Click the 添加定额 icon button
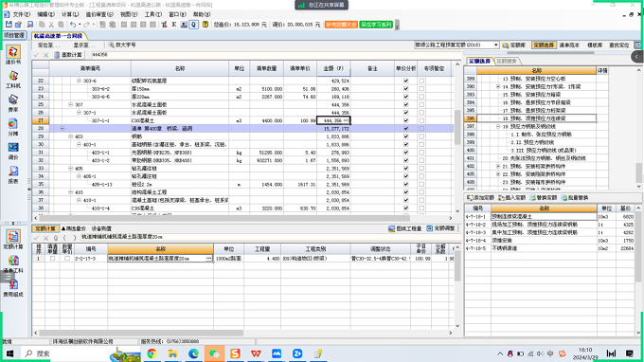This screenshot has width=644, height=362. click(x=480, y=198)
